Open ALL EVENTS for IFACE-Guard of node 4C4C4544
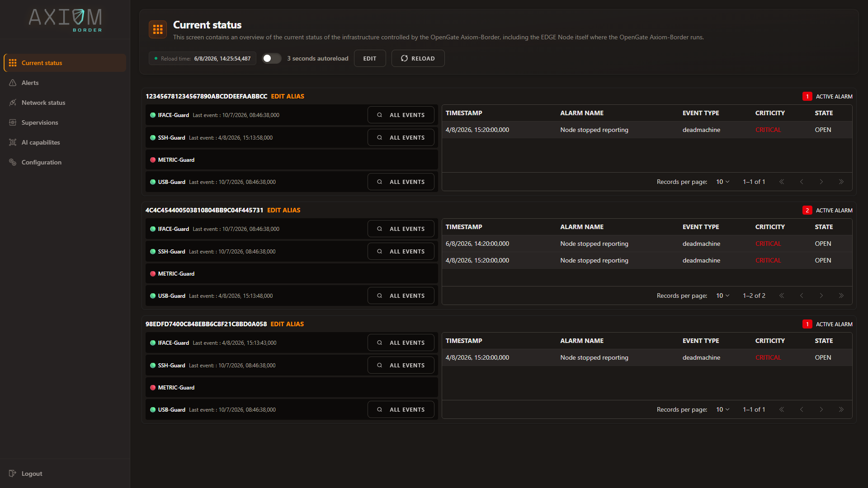 tap(401, 229)
